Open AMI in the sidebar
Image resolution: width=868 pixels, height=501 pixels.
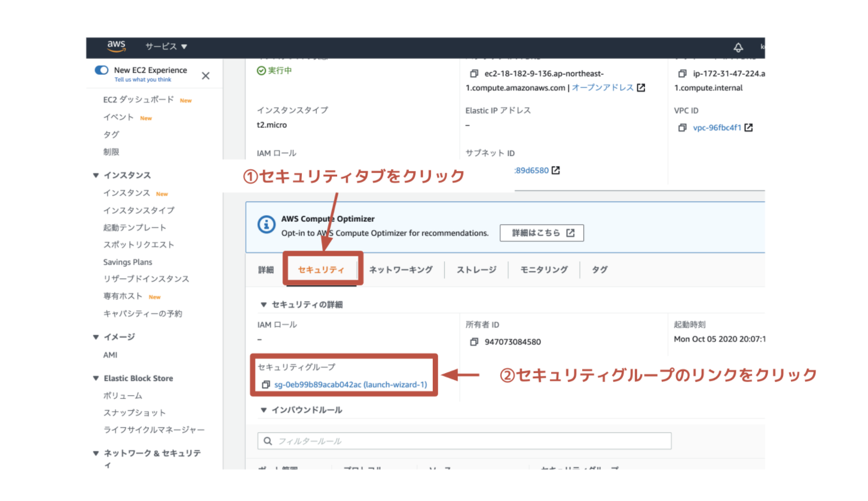110,355
